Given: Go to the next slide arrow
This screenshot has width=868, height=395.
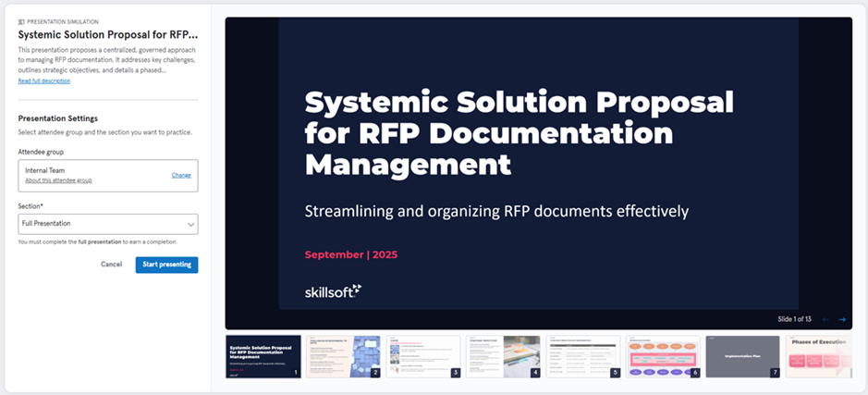Looking at the screenshot, I should coord(842,319).
